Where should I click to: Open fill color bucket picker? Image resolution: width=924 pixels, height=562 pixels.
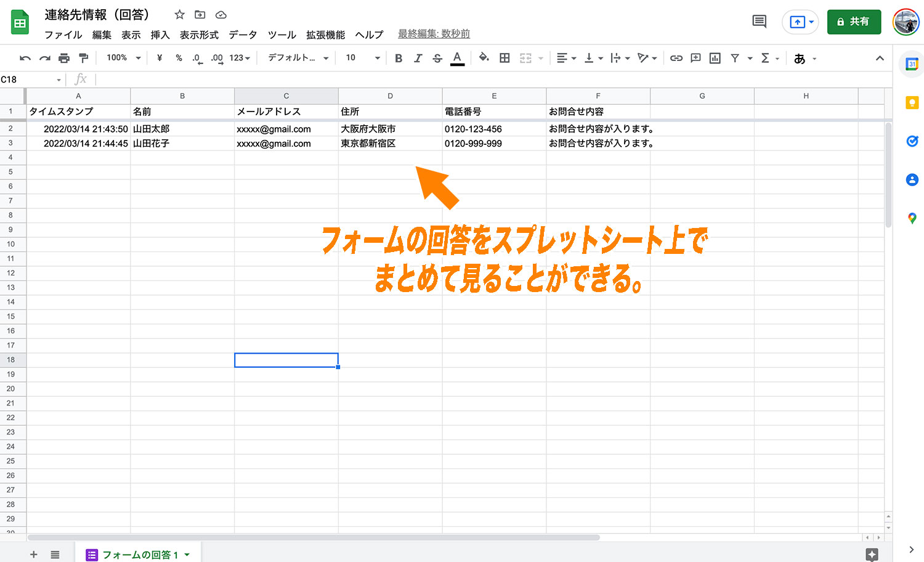coord(484,58)
